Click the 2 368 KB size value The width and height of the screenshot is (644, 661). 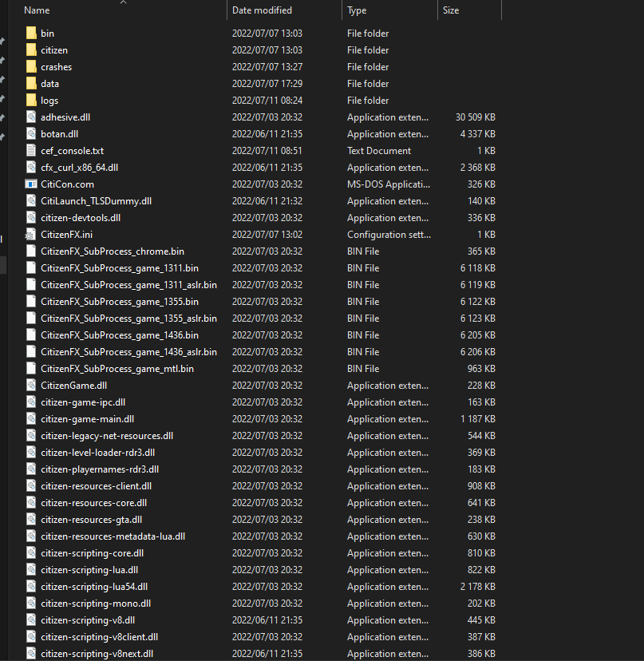(477, 168)
